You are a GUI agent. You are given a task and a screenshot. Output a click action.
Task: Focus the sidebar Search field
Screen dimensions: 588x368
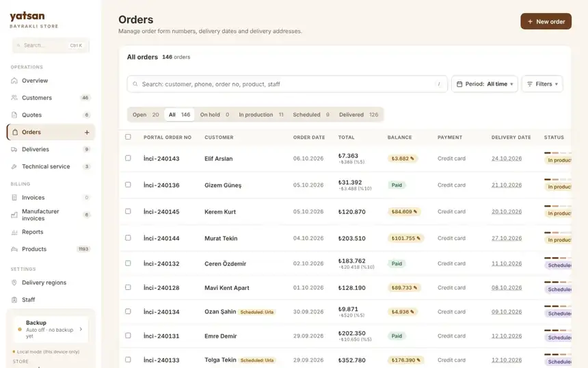[x=51, y=45]
